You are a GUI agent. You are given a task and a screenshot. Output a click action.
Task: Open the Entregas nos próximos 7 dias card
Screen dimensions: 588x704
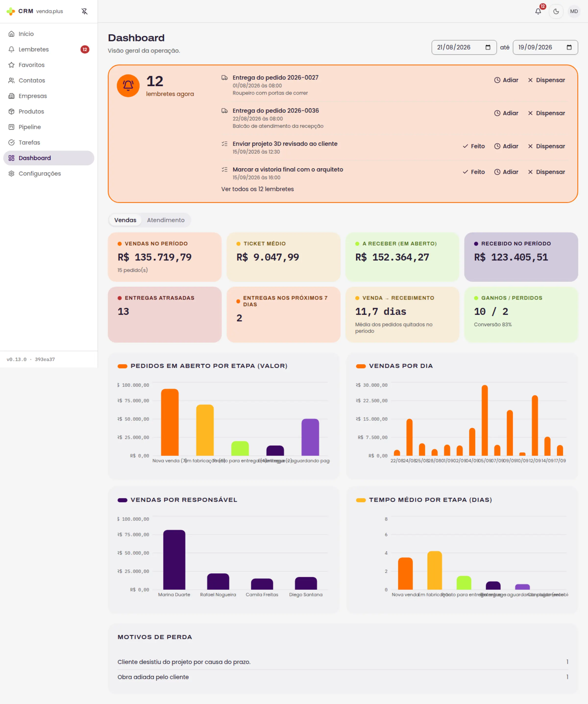[x=283, y=314]
